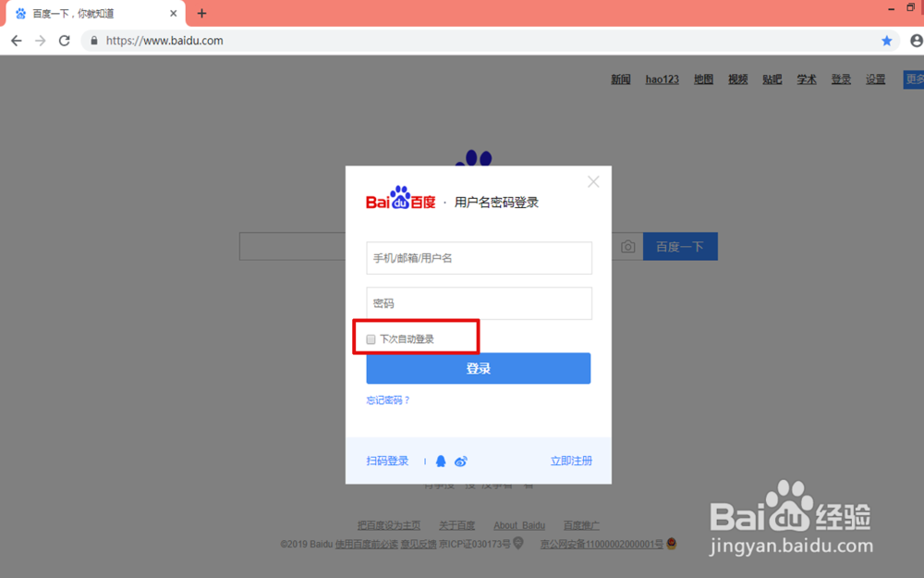Click the padlock site security icon
The height and width of the screenshot is (578, 924).
pyautogui.click(x=93, y=41)
